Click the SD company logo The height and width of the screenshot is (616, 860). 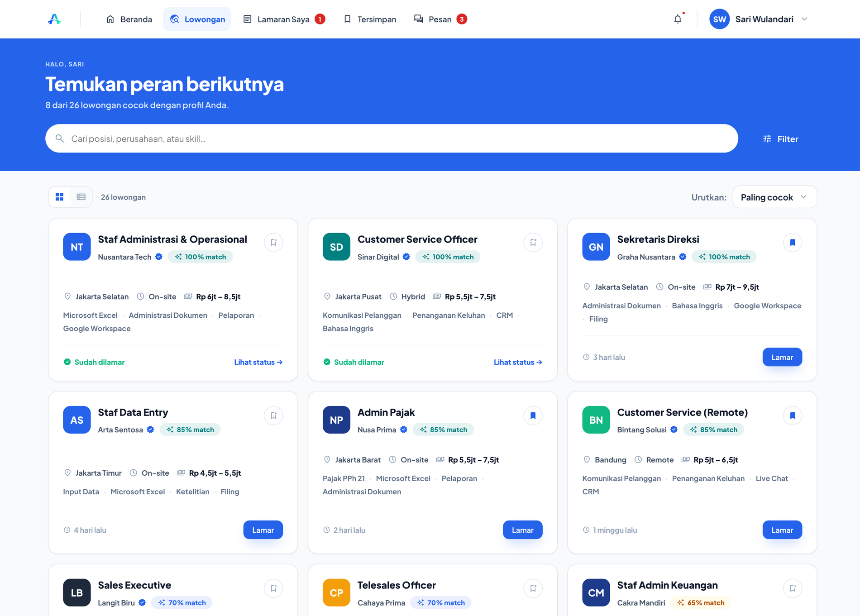tap(336, 247)
